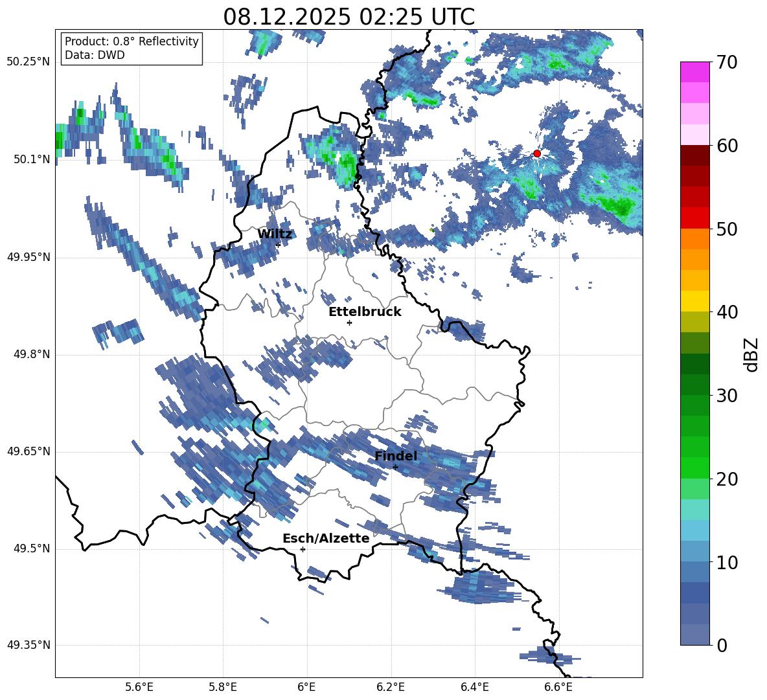The width and height of the screenshot is (767, 700).
Task: Click the 5.8°E longitude label
Action: click(223, 687)
